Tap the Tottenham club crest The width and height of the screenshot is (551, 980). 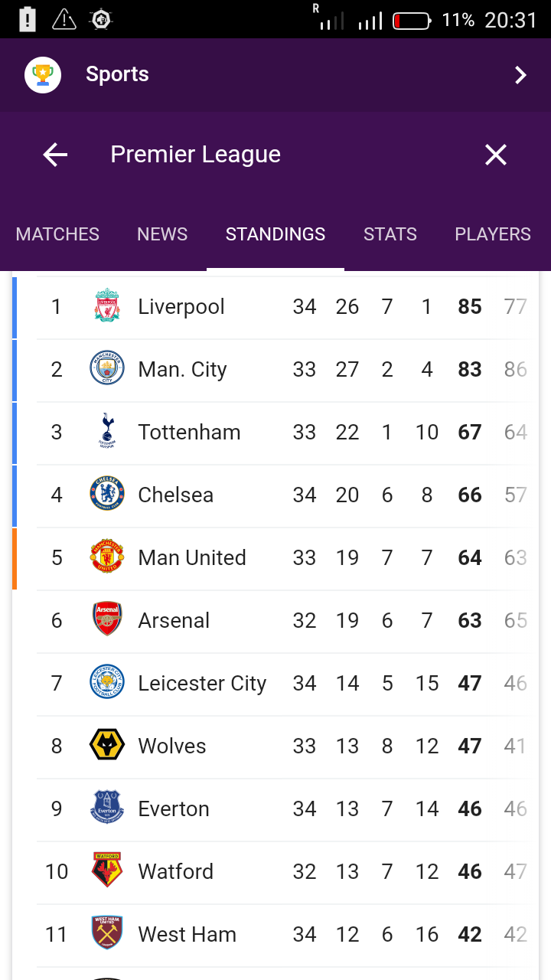pyautogui.click(x=107, y=432)
